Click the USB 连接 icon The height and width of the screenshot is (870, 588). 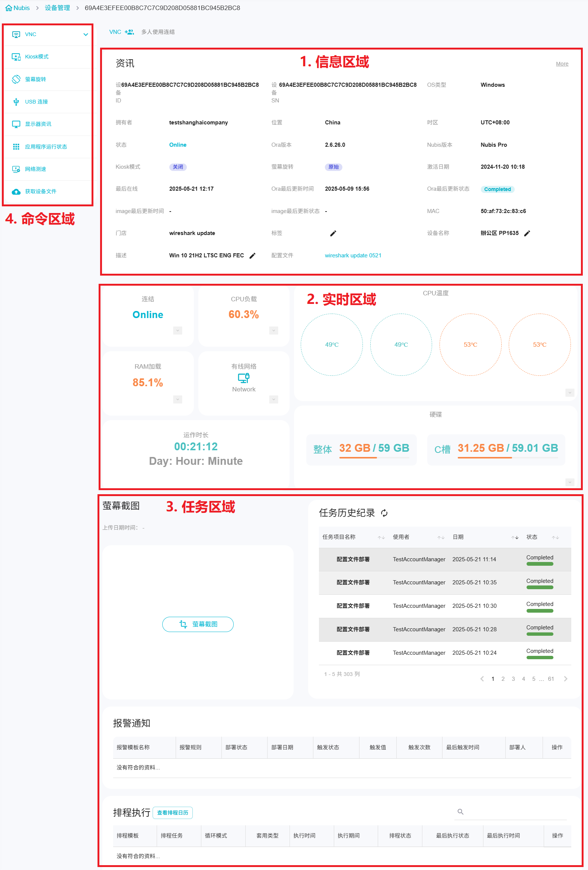pos(16,102)
